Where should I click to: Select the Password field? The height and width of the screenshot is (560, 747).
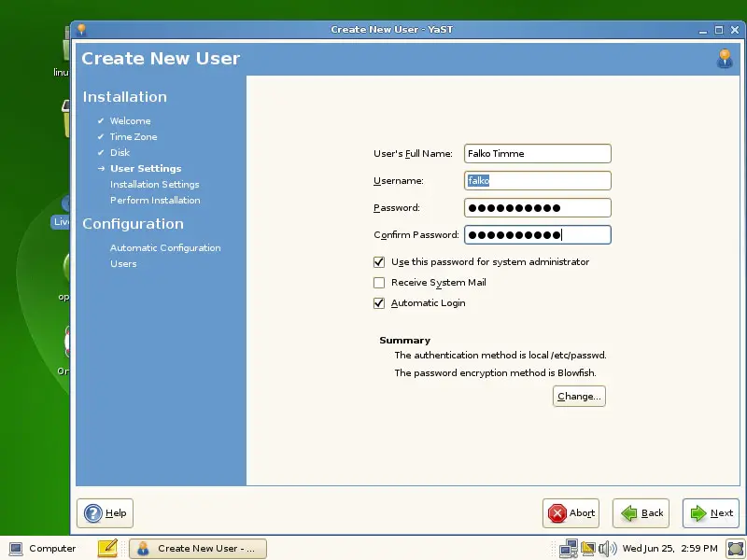538,207
